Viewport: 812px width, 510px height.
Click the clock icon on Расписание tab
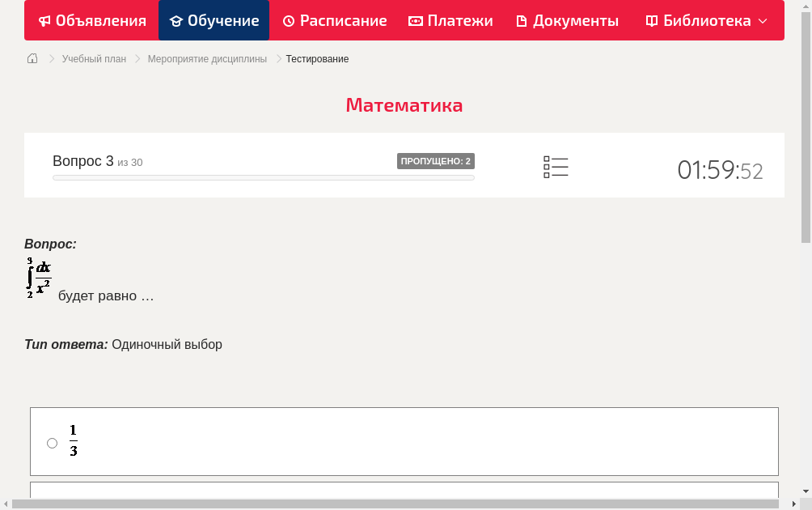pyautogui.click(x=288, y=20)
